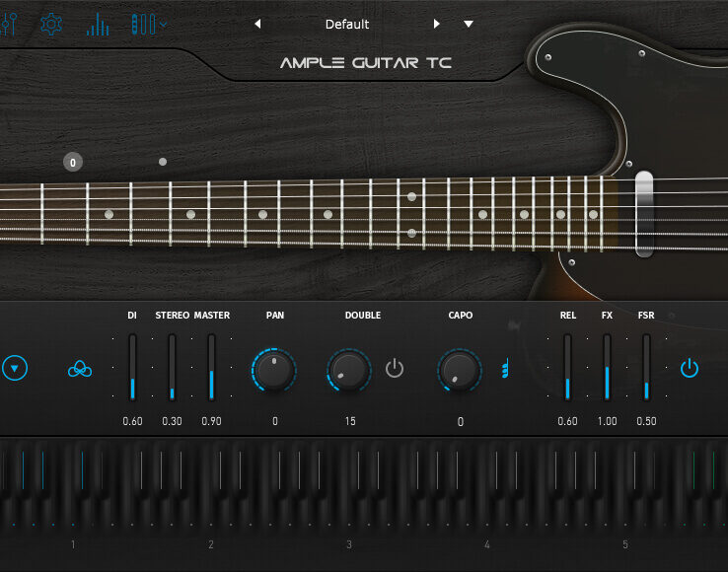
Task: Open the mixer sliders panel icon
Action: point(9,24)
